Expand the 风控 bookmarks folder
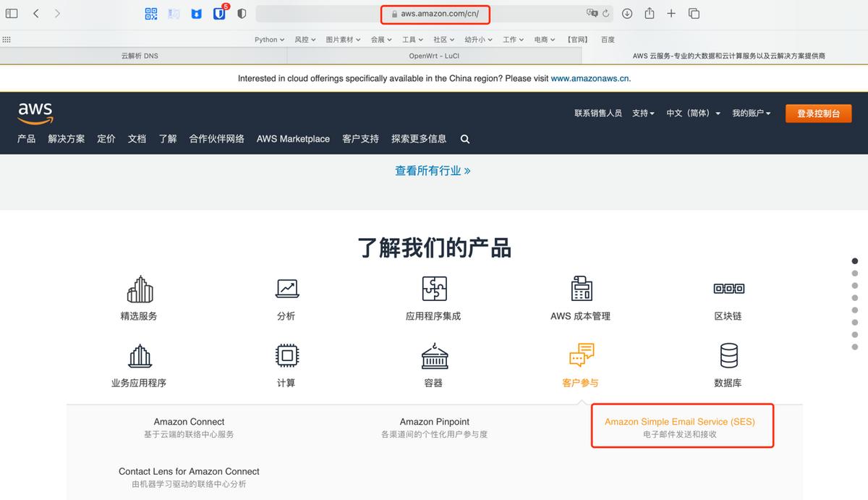 (x=305, y=40)
